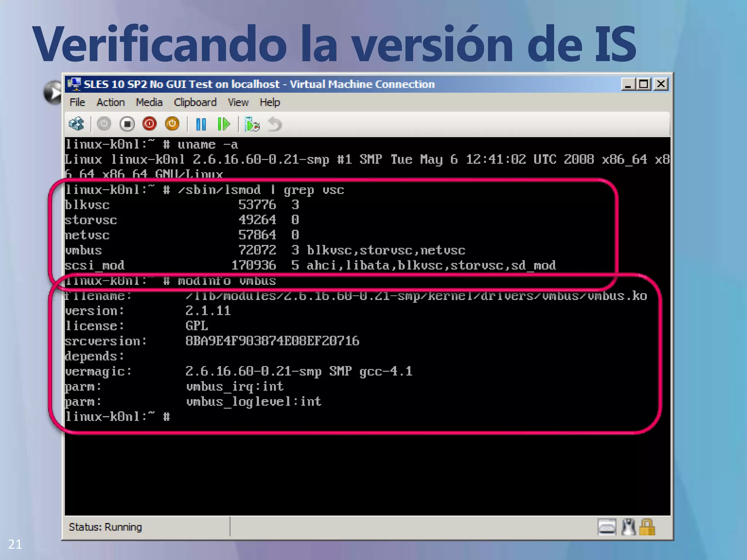Image resolution: width=747 pixels, height=560 pixels.
Task: Click the 'Status: Running' status text
Action: point(105,527)
